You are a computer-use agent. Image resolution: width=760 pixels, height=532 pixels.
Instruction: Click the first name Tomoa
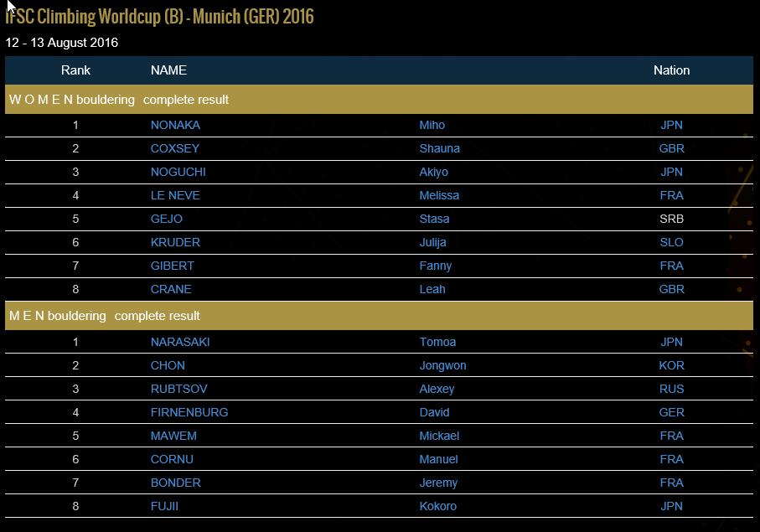[x=437, y=342]
